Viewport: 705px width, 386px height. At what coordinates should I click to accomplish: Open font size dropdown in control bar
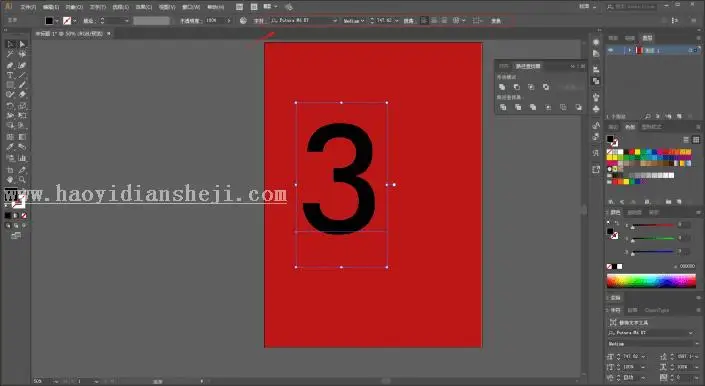coord(397,21)
